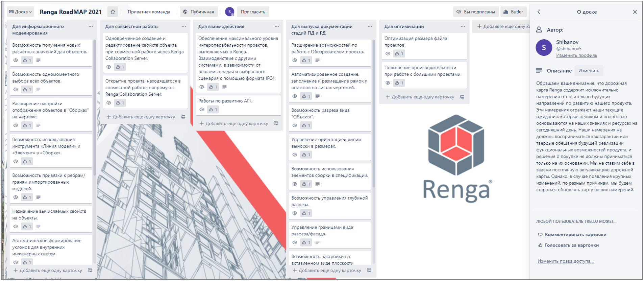Vote badge on Возможность одномоментного выбора card
The width and height of the screenshot is (644, 281).
click(27, 90)
